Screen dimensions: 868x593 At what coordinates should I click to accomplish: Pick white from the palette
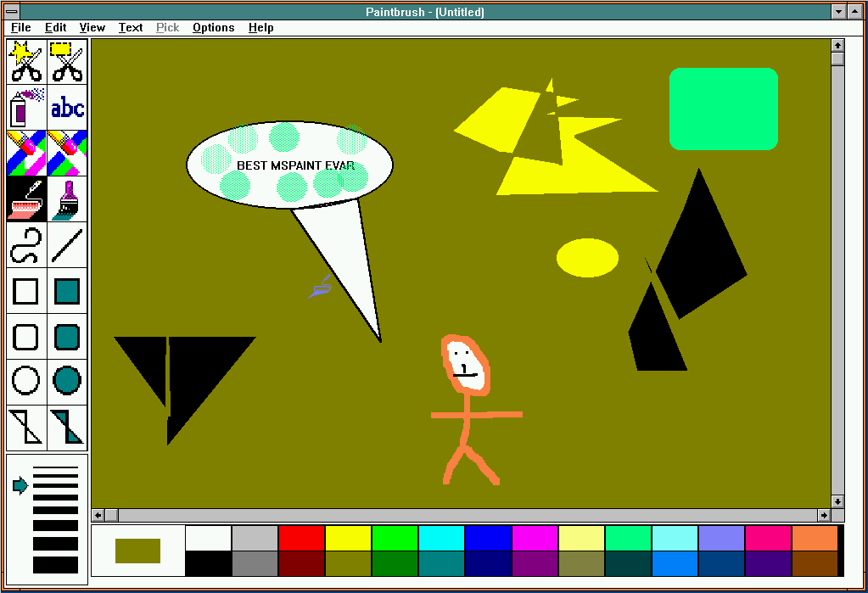(x=208, y=538)
